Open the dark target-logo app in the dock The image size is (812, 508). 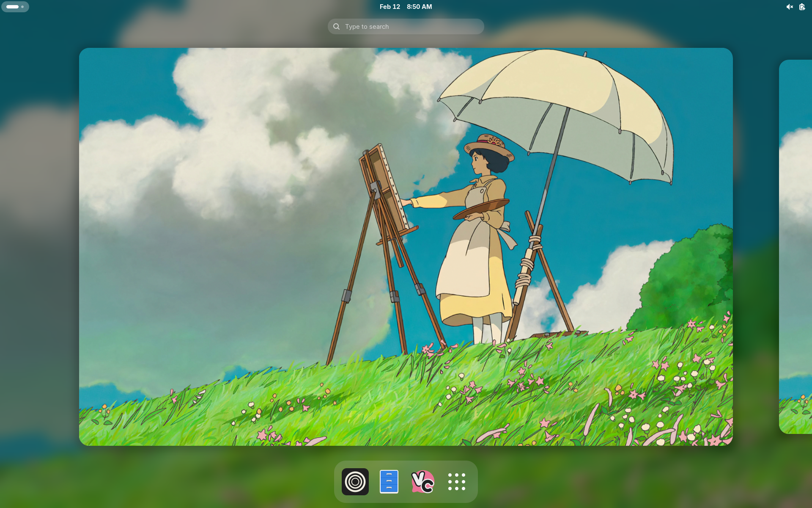pyautogui.click(x=355, y=482)
